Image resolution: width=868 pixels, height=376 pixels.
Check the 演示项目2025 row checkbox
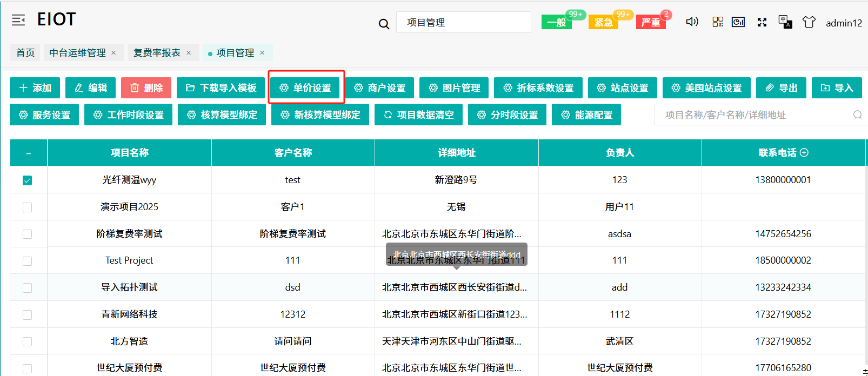28,207
